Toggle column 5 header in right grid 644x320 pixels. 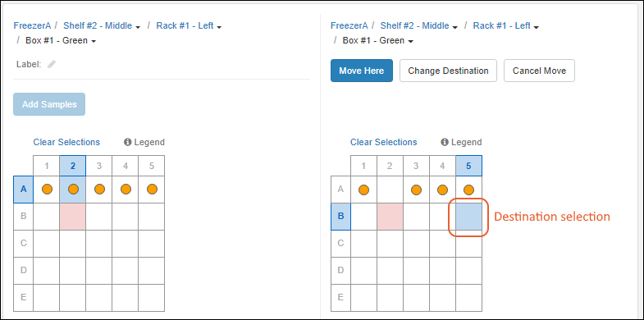point(468,166)
